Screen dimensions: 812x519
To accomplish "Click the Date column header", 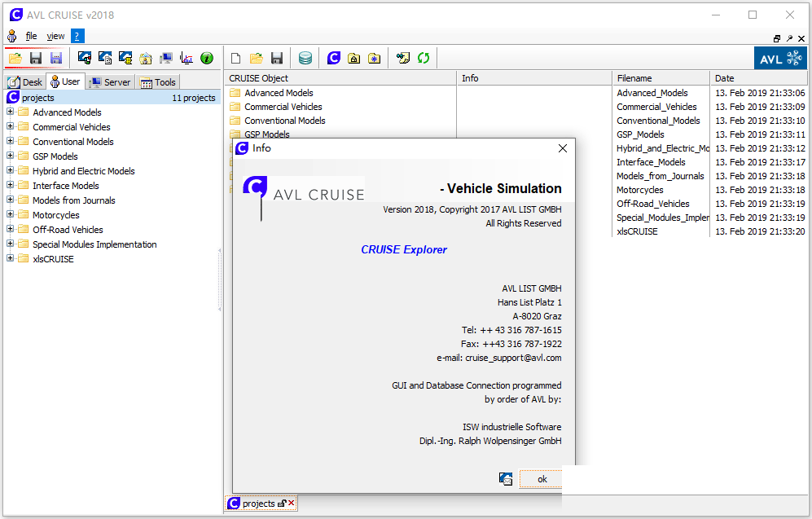I will click(759, 78).
